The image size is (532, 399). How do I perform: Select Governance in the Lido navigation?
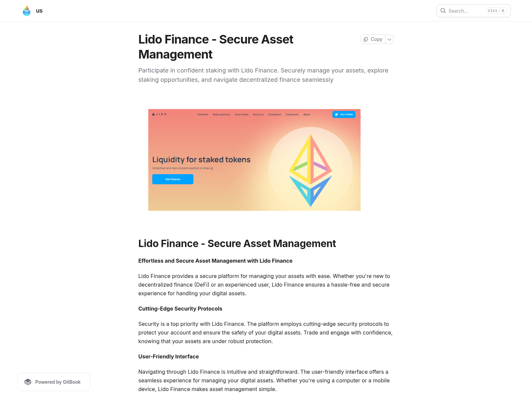(x=242, y=114)
